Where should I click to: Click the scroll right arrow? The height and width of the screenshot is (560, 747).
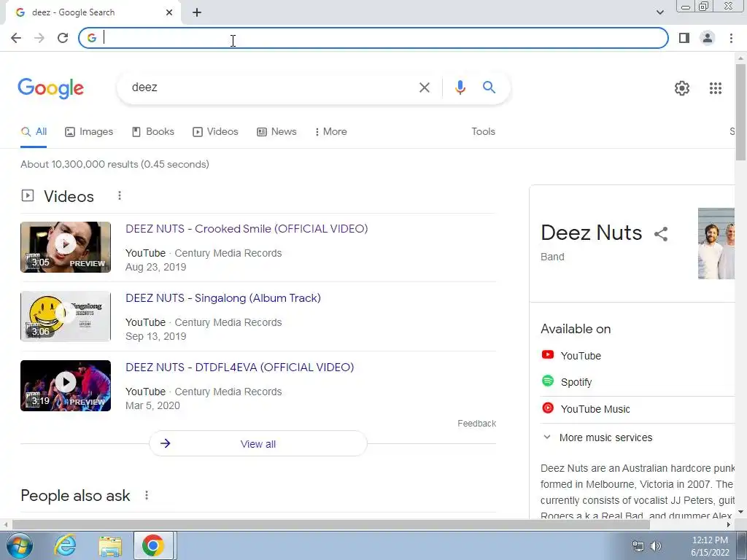coord(729,525)
